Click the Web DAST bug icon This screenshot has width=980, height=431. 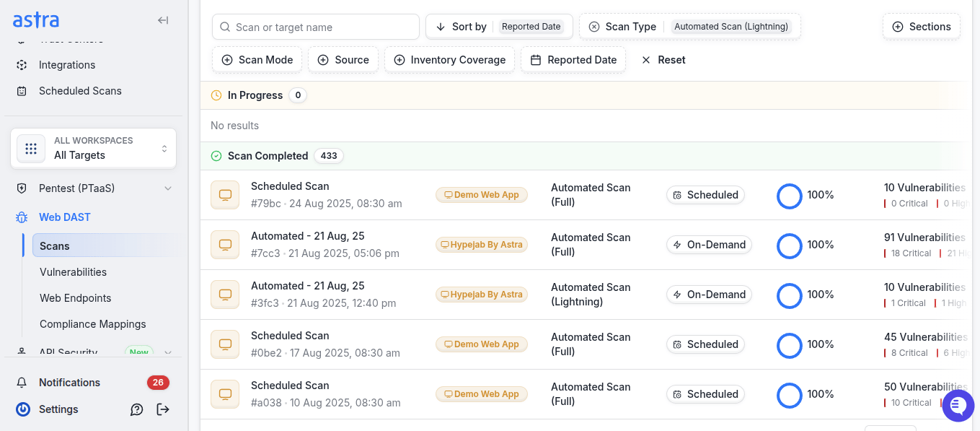(x=22, y=217)
